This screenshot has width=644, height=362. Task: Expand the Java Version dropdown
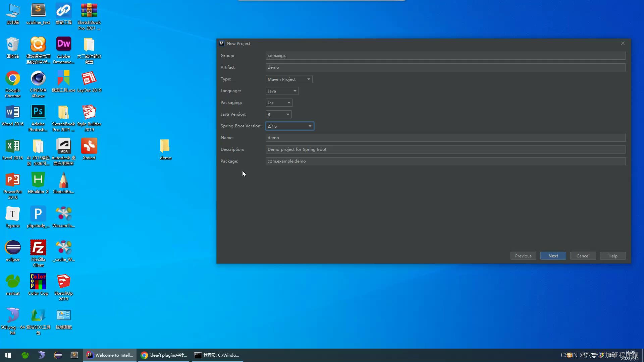coord(278,114)
